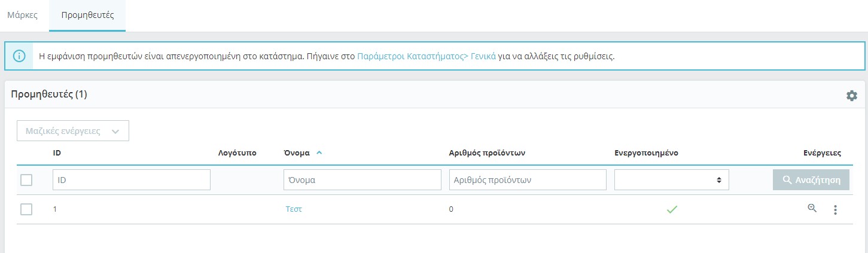Toggle the green enabled checkmark for Τεστ
This screenshot has height=253, width=868.
coord(671,209)
